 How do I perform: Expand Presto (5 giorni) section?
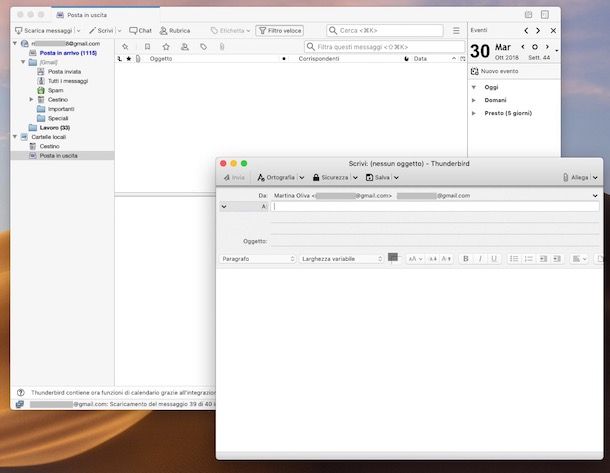click(474, 113)
